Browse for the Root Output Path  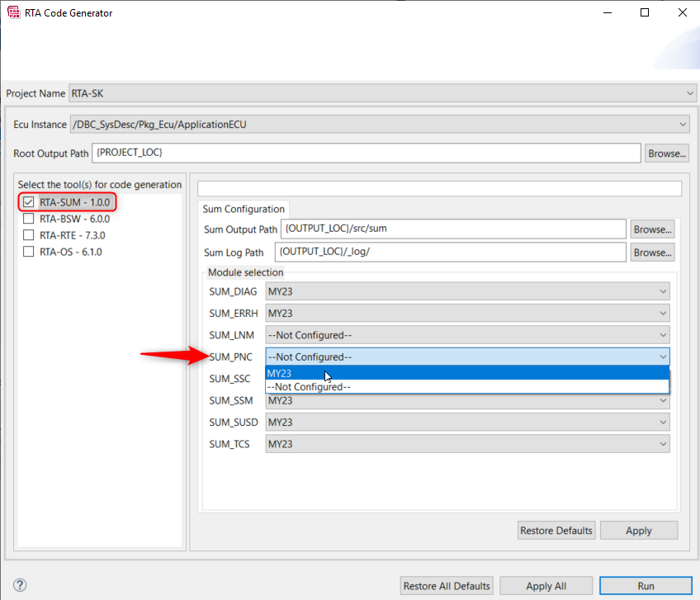[x=666, y=154]
